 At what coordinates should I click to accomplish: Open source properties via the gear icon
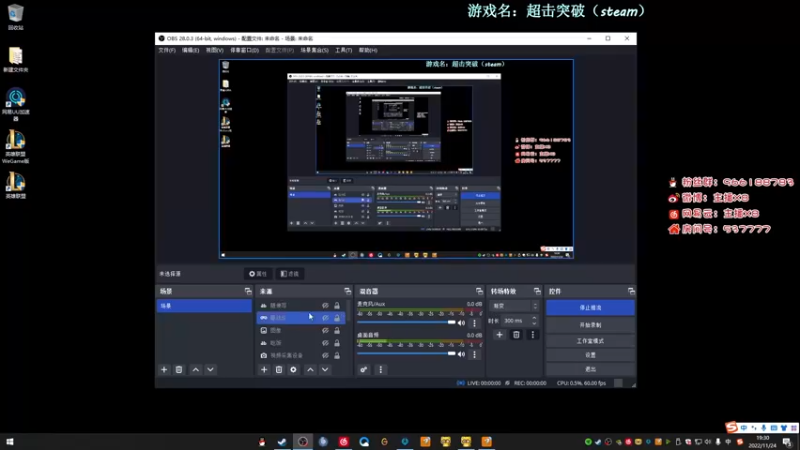tap(293, 369)
